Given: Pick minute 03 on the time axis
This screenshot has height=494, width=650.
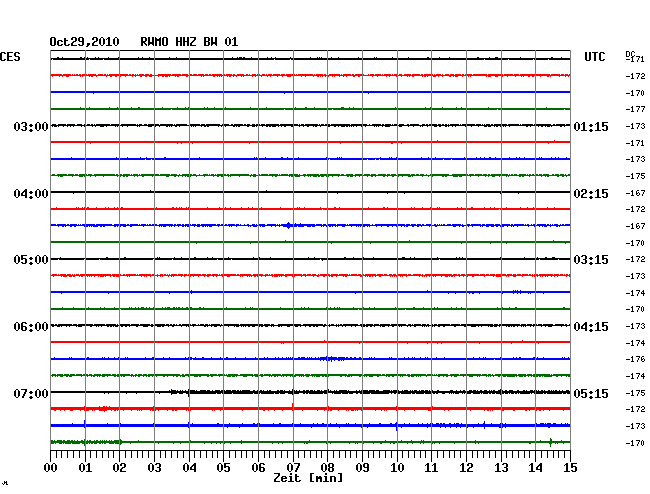Looking at the screenshot, I should pyautogui.click(x=154, y=467).
